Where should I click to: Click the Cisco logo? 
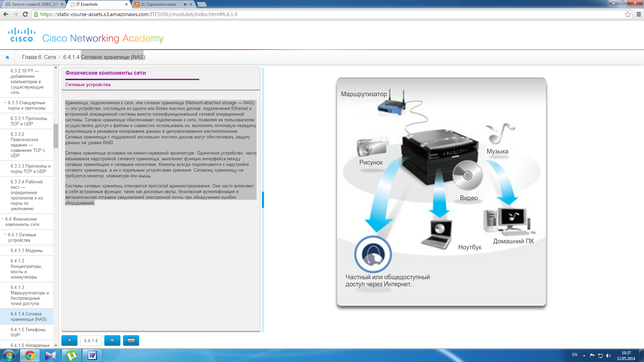(x=22, y=35)
